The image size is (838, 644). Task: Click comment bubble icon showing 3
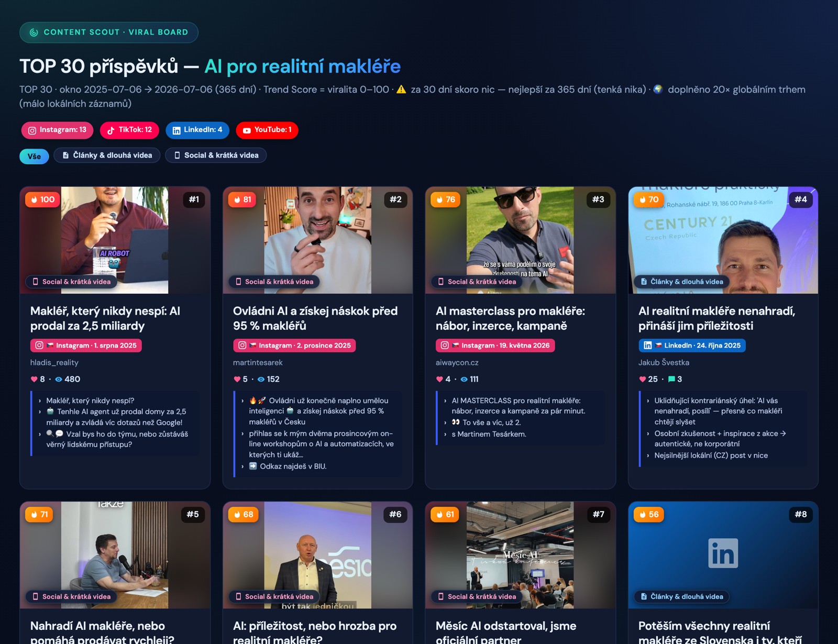pyautogui.click(x=671, y=380)
